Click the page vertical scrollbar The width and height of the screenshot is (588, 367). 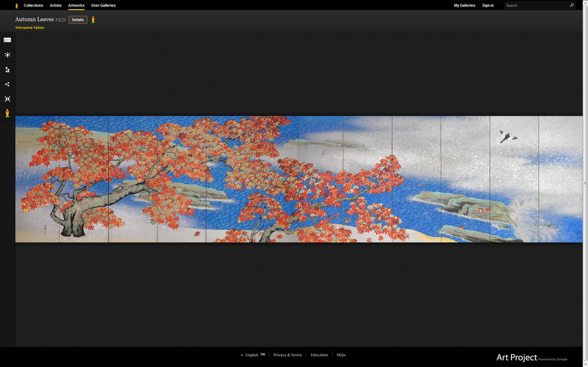[585, 183]
